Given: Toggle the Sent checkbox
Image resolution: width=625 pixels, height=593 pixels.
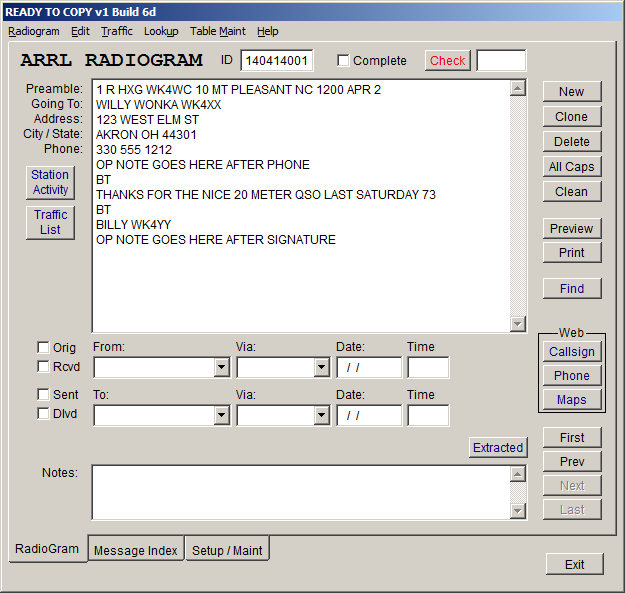Looking at the screenshot, I should (x=43, y=394).
